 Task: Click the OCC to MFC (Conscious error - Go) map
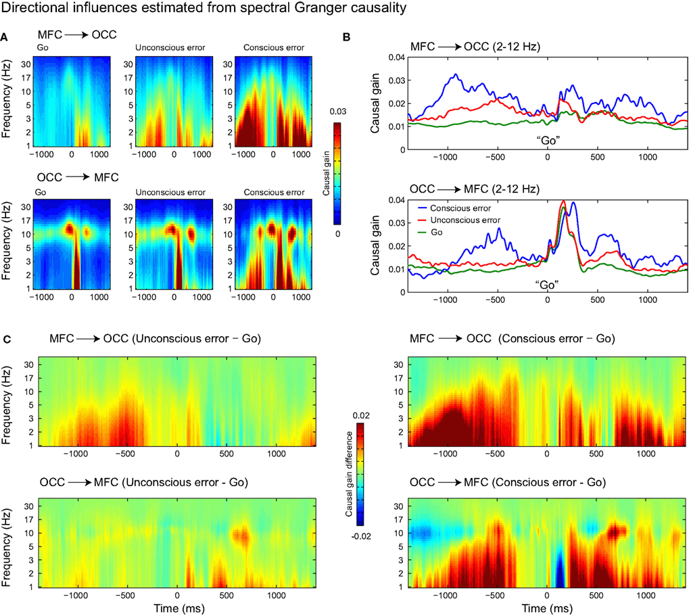click(546, 543)
